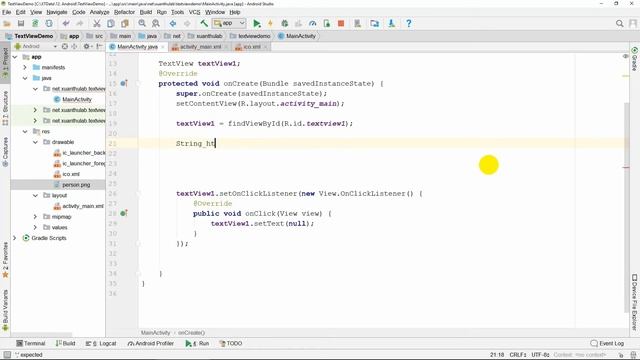Click the green Run app button

[x=257, y=24]
